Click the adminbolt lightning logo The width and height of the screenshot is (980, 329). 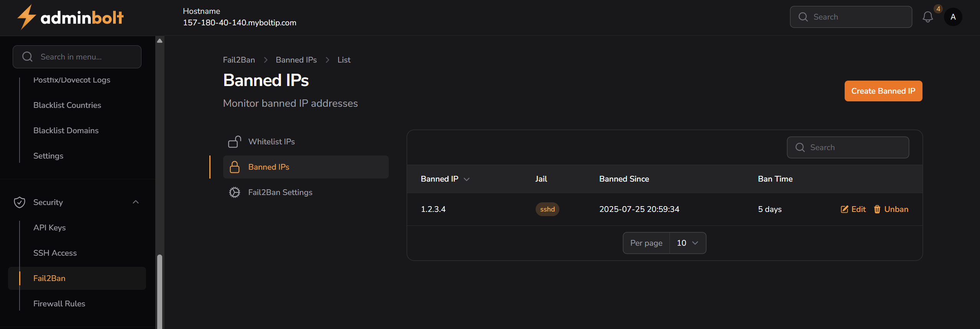[26, 17]
